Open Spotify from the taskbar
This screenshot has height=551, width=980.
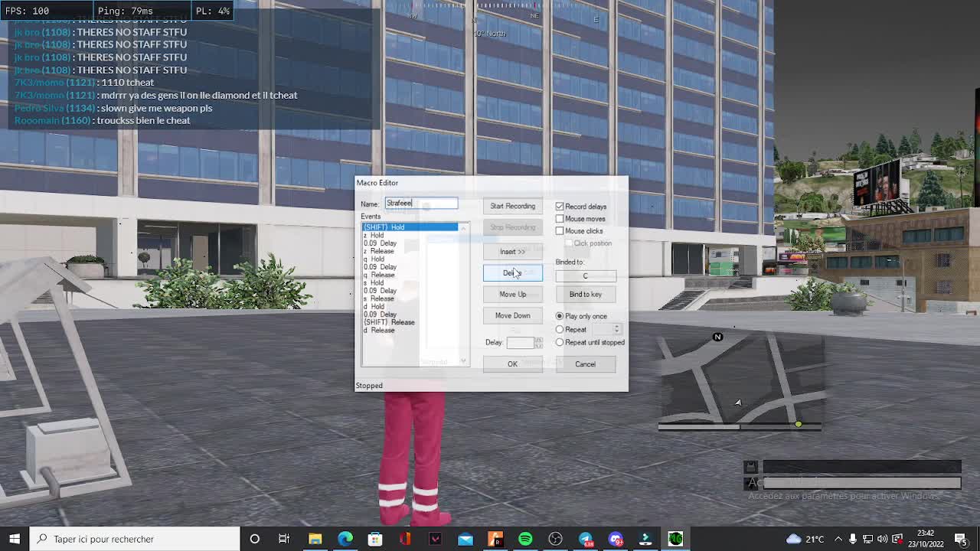tap(525, 539)
